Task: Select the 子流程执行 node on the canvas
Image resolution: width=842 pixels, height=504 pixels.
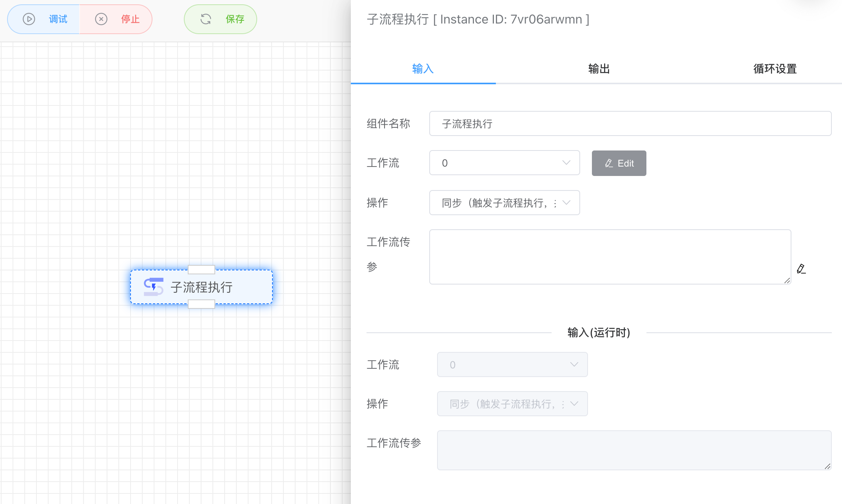Action: tap(201, 287)
